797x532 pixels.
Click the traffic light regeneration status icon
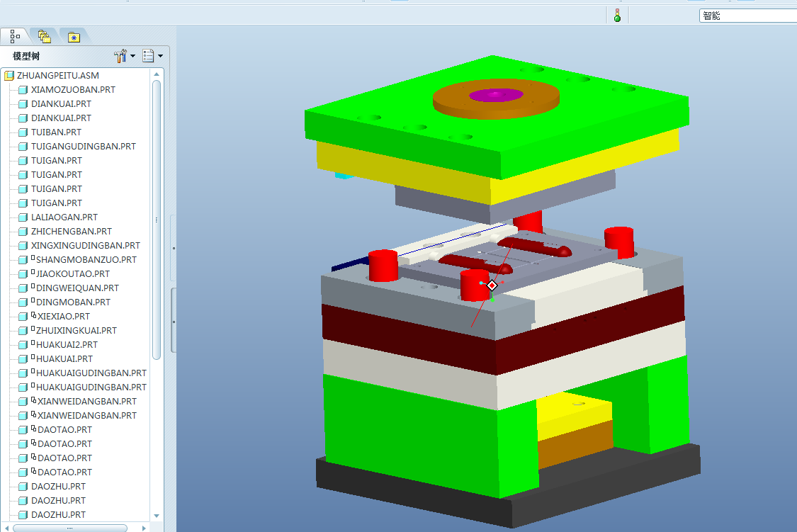click(617, 16)
